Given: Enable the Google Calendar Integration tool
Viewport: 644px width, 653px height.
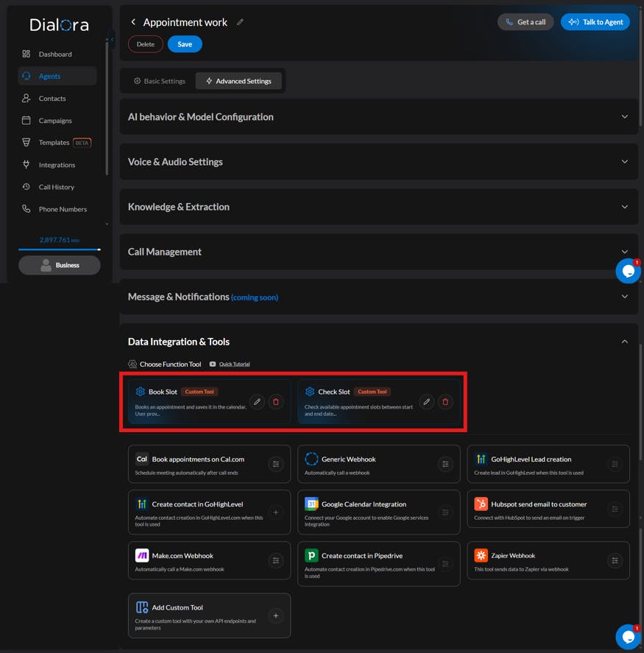Looking at the screenshot, I should [x=445, y=512].
